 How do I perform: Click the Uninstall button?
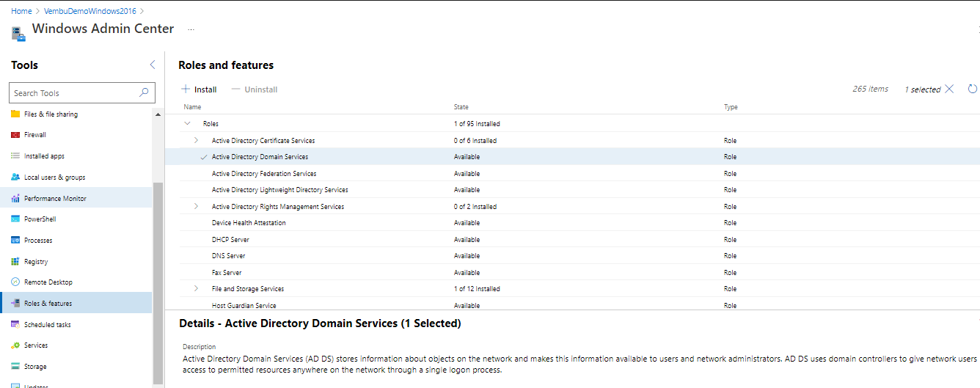point(254,89)
